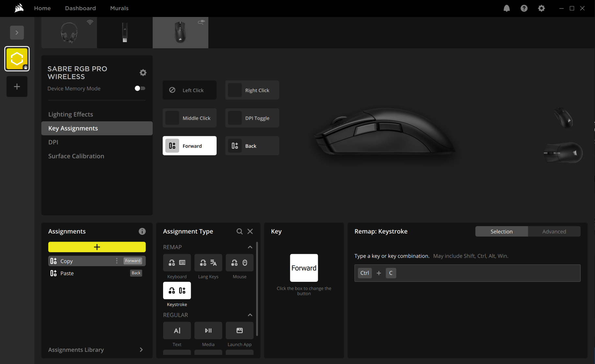Screen dimensions: 595x364
Task: Choose the Text assignment type
Action: [x=177, y=331]
